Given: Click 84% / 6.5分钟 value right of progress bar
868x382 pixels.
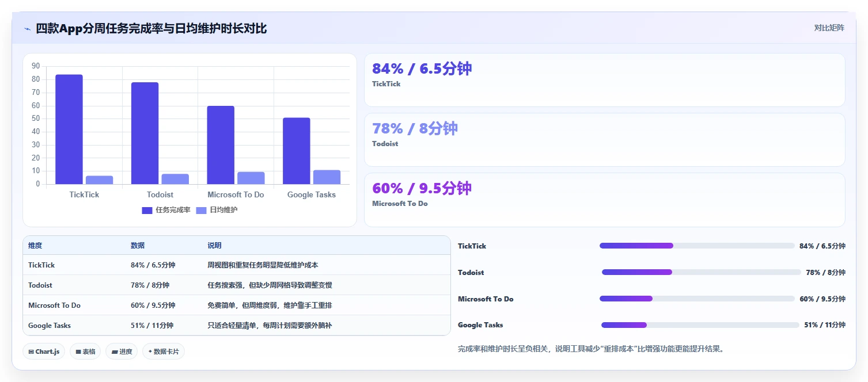Looking at the screenshot, I should pyautogui.click(x=822, y=246).
